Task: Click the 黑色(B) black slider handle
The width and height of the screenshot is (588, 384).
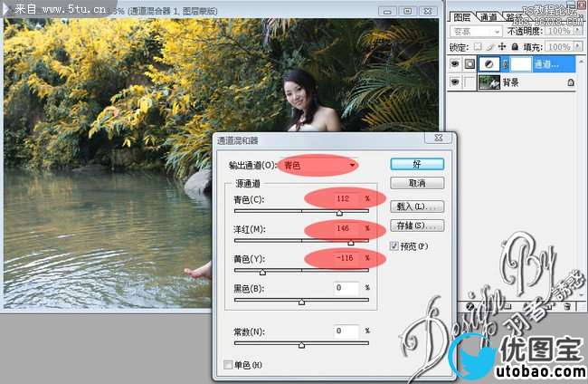Action: (301, 302)
